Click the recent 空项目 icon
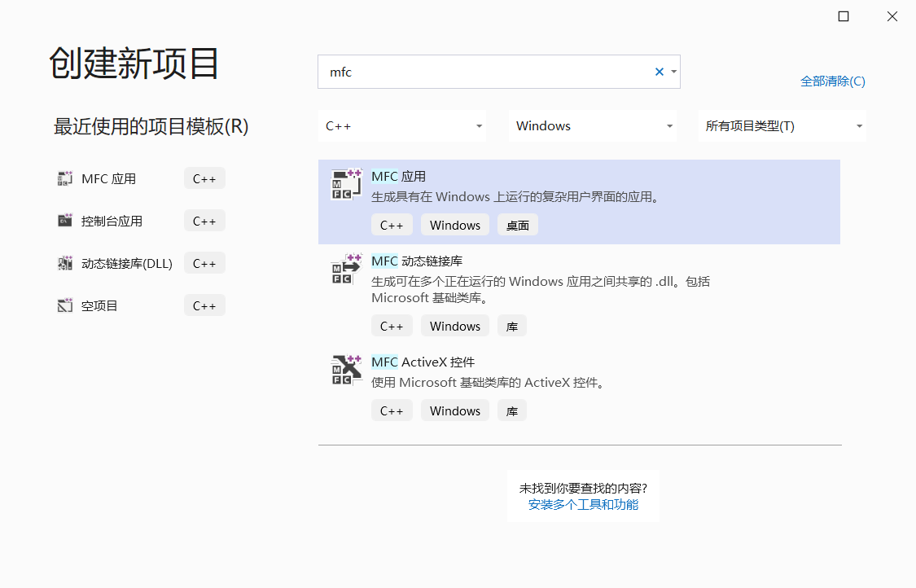The height and width of the screenshot is (588, 916). [x=65, y=306]
